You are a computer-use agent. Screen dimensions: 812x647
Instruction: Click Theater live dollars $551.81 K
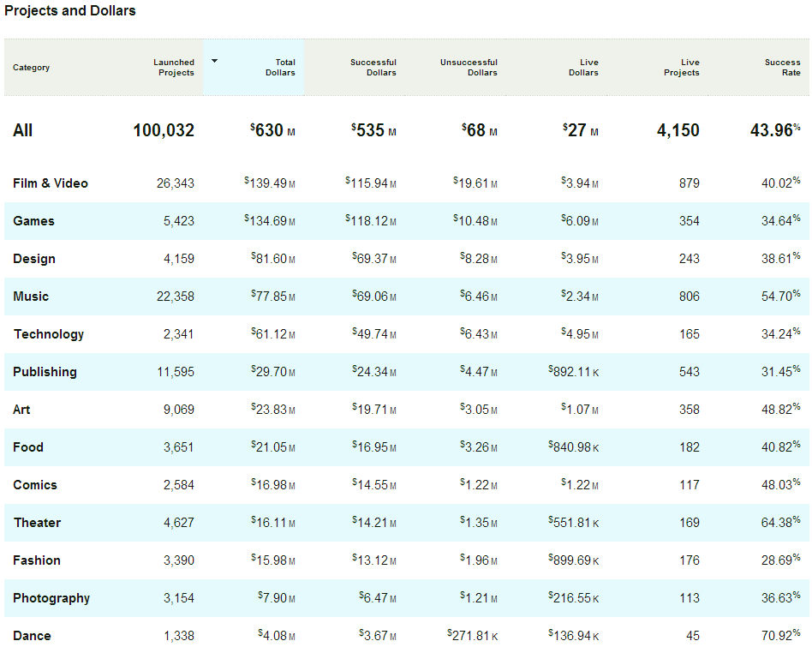tap(573, 523)
